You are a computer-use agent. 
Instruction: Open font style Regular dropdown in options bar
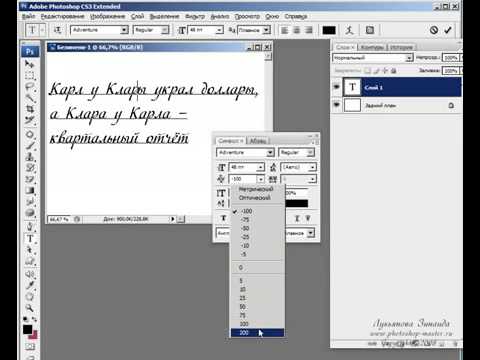(165, 30)
